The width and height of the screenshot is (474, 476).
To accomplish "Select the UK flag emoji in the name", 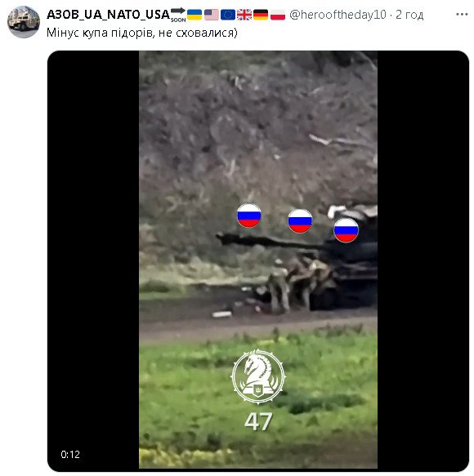I will [x=244, y=15].
